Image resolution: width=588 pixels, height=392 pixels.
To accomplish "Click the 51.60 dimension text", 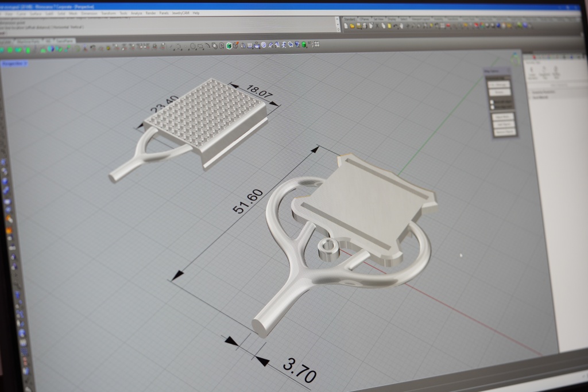I will click(248, 201).
